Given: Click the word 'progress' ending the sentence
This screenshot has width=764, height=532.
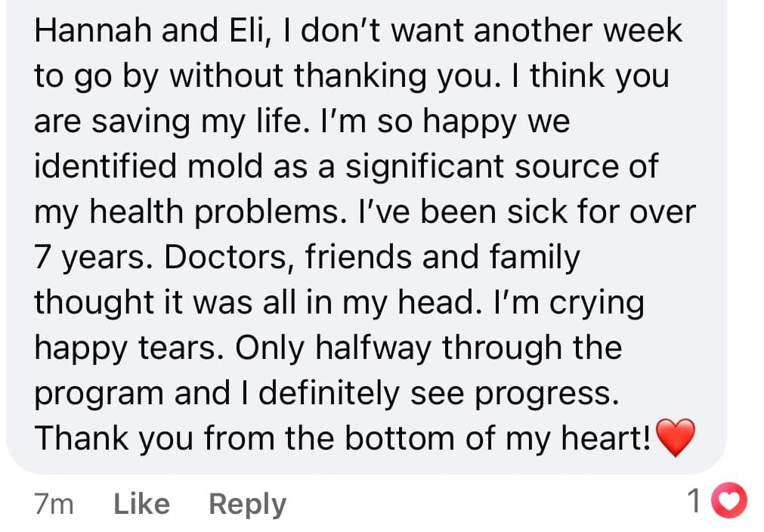Looking at the screenshot, I should (x=544, y=394).
